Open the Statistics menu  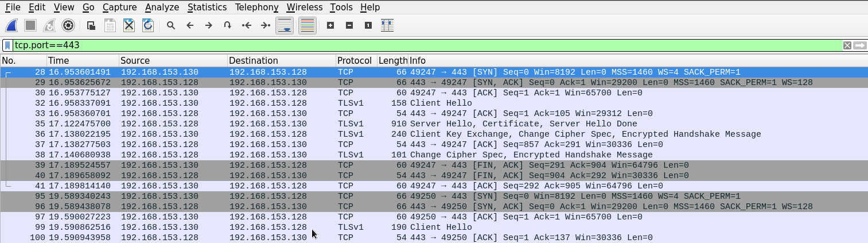(x=207, y=7)
